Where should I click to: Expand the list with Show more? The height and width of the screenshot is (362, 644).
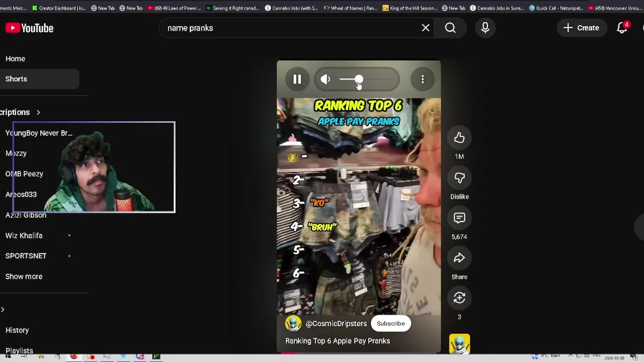[x=24, y=277]
